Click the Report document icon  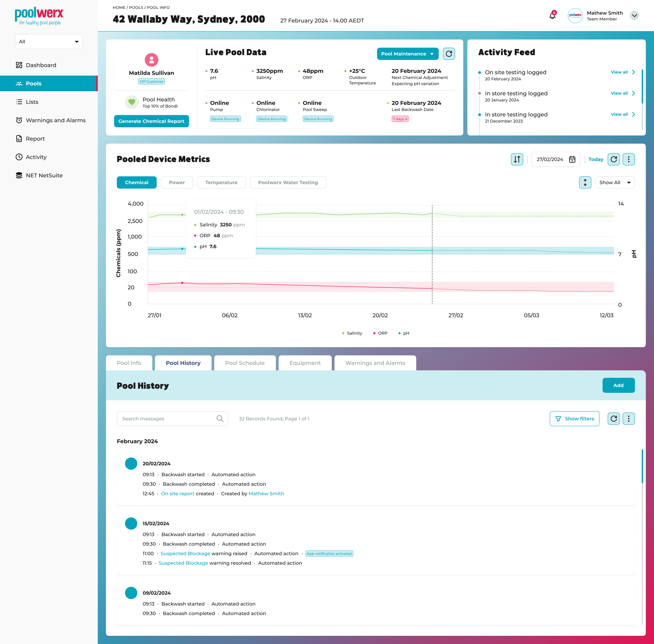19,139
